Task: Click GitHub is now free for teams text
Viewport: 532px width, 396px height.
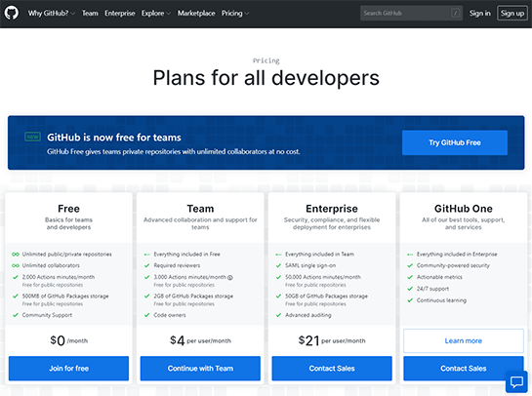Action: pyautogui.click(x=114, y=138)
